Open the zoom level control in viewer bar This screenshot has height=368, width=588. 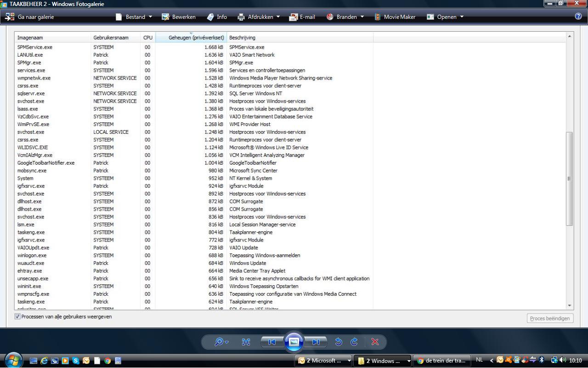coord(221,342)
